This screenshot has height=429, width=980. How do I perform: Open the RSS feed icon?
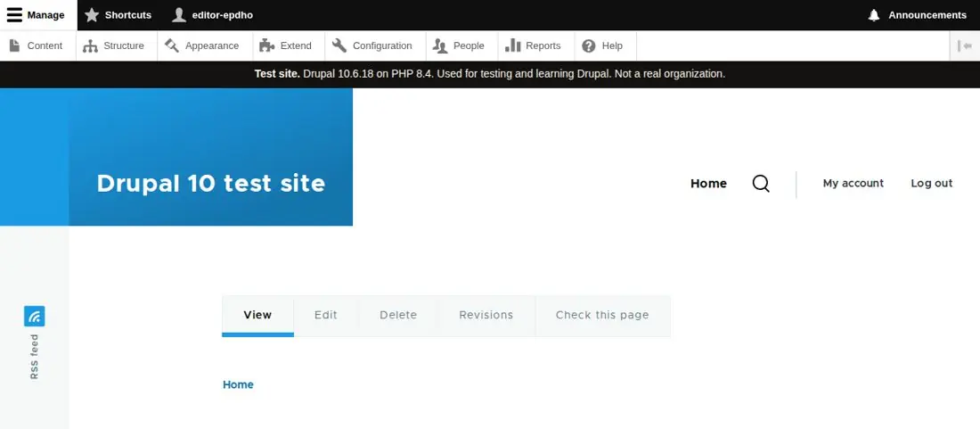35,317
